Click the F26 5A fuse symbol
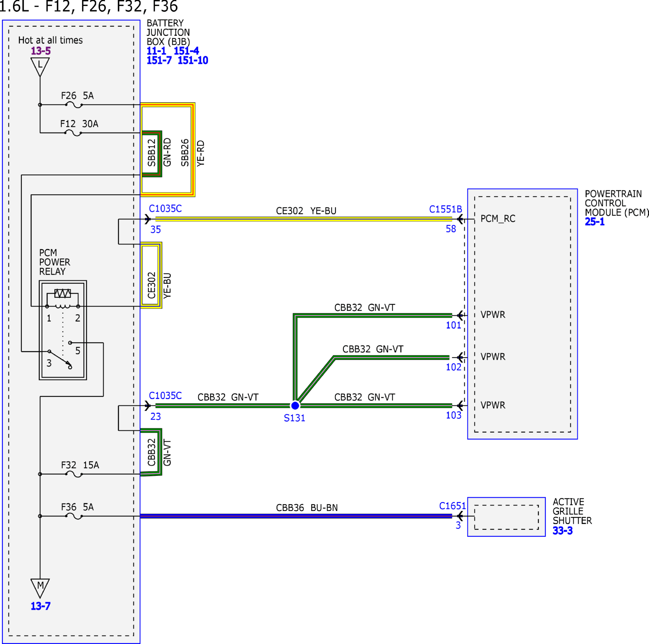 [x=74, y=105]
